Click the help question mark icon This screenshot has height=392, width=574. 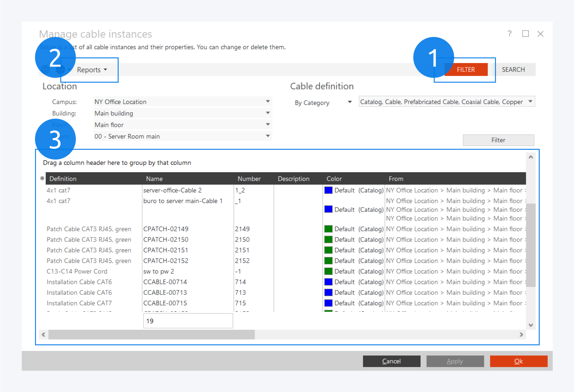pyautogui.click(x=509, y=34)
